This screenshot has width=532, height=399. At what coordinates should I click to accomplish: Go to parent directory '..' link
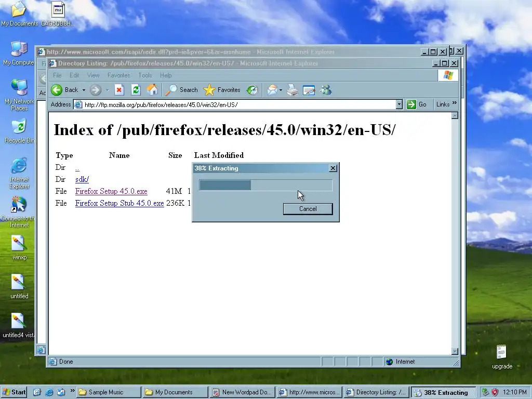point(77,168)
